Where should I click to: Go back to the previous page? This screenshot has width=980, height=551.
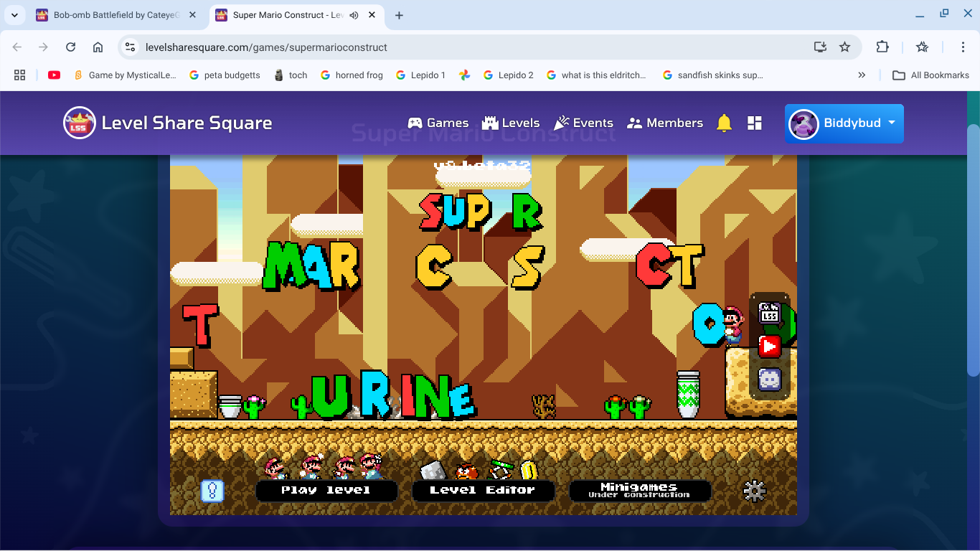(17, 47)
